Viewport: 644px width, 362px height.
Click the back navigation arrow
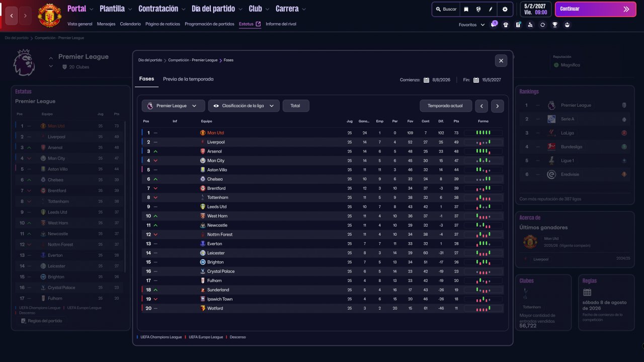[x=12, y=16]
